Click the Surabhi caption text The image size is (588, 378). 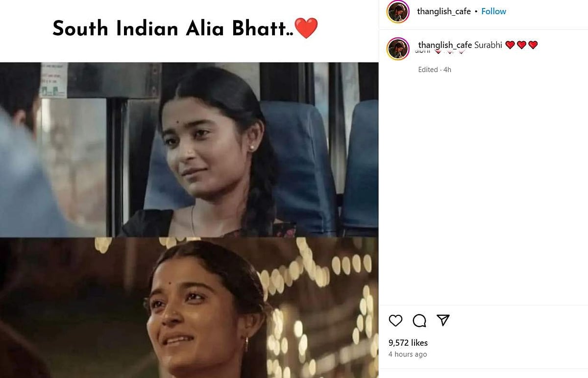point(488,45)
